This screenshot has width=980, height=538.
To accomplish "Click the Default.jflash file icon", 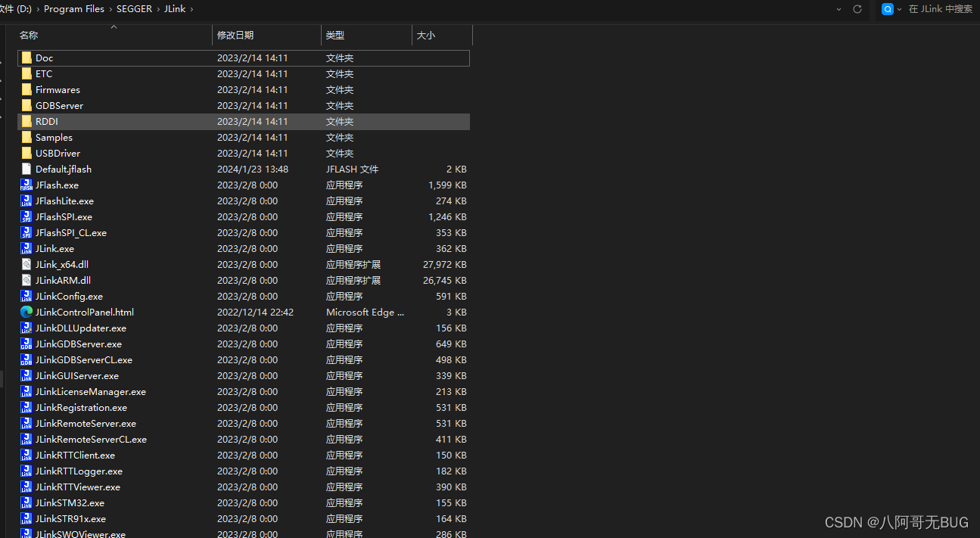I will tap(26, 169).
